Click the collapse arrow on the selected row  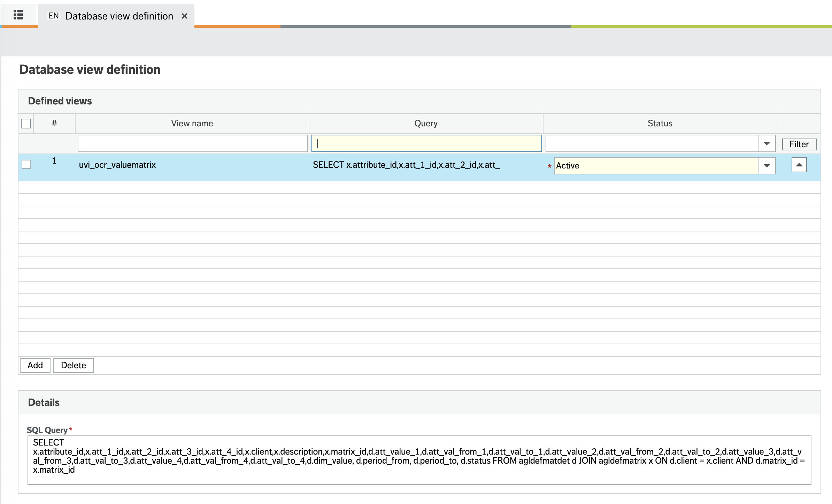(798, 165)
